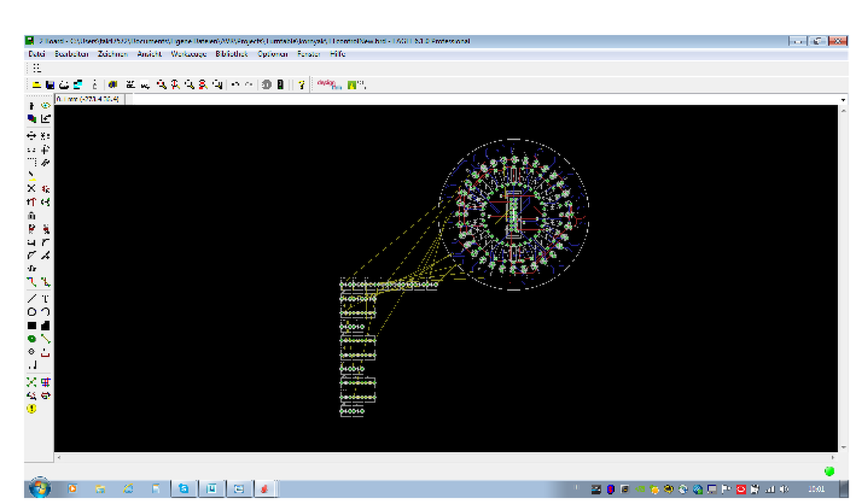Screen dimensions: 856x504
Task: Open the Ansicht menu
Action: point(150,54)
